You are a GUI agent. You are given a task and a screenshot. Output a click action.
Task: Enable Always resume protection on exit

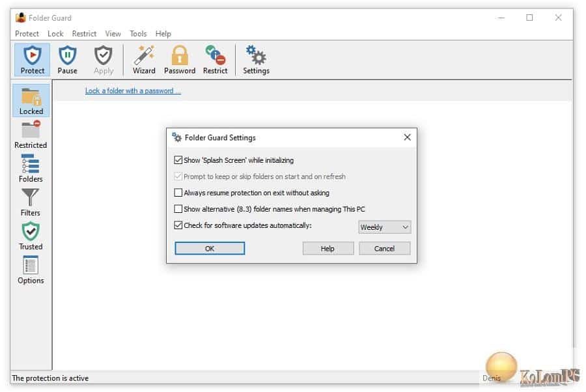point(178,193)
